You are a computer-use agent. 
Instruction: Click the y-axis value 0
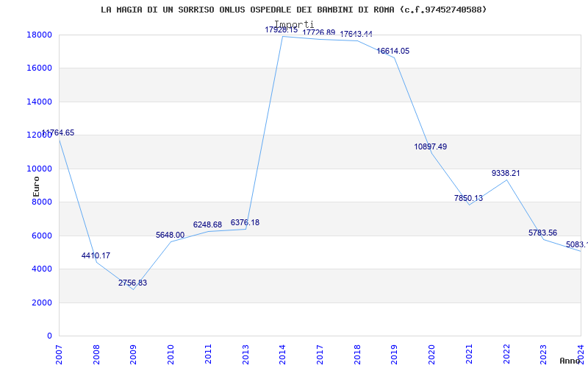pyautogui.click(x=49, y=336)
